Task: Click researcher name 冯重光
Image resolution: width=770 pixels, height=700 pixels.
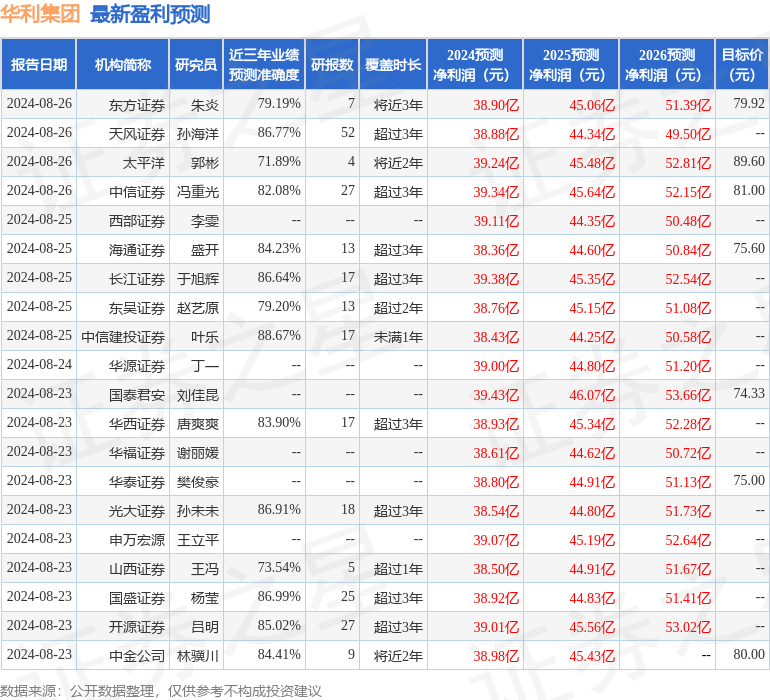Action: tap(198, 192)
